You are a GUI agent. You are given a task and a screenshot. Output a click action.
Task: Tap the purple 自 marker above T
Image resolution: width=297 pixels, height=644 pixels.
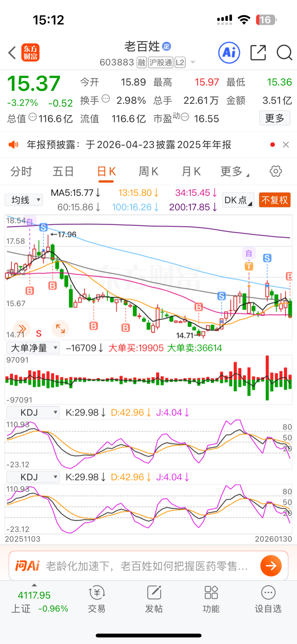tap(249, 253)
